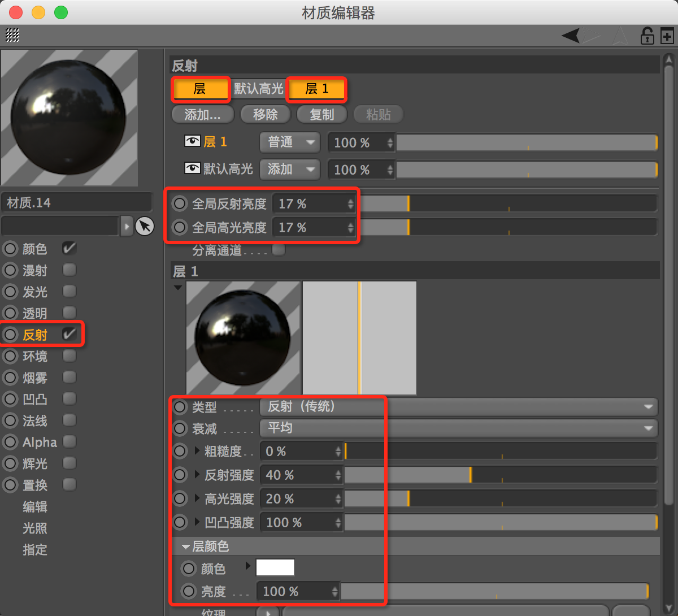Switch to the 层 tab

click(201, 89)
